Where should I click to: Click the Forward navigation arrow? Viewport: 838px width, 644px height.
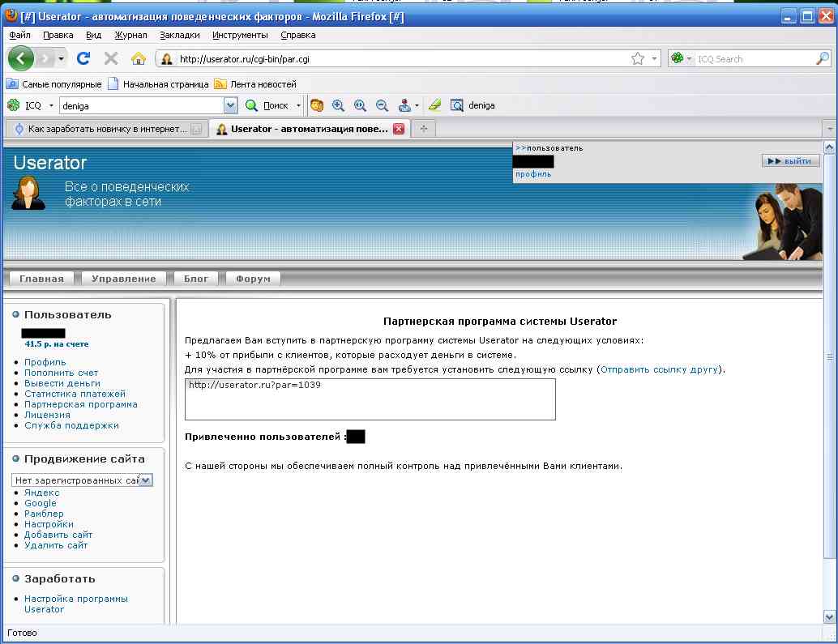46,59
